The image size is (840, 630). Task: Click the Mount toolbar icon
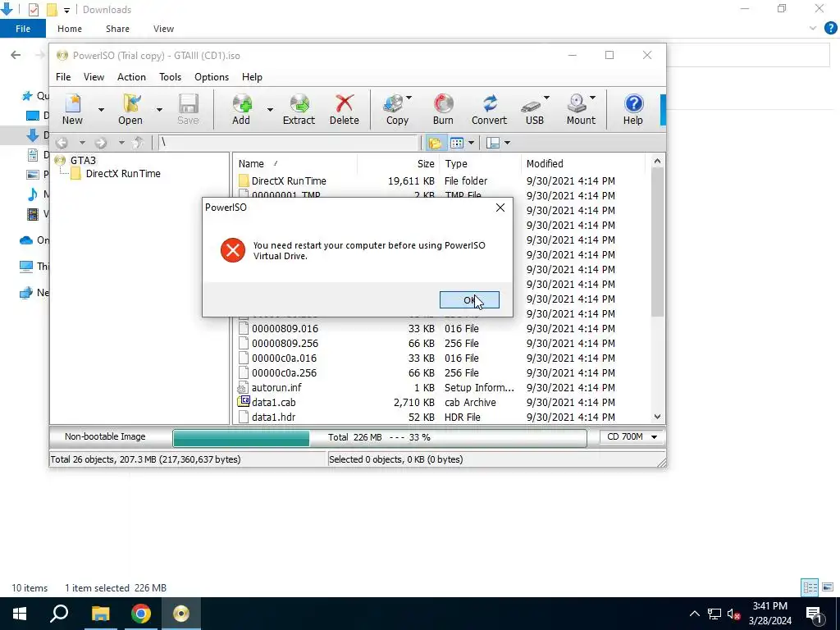(580, 109)
